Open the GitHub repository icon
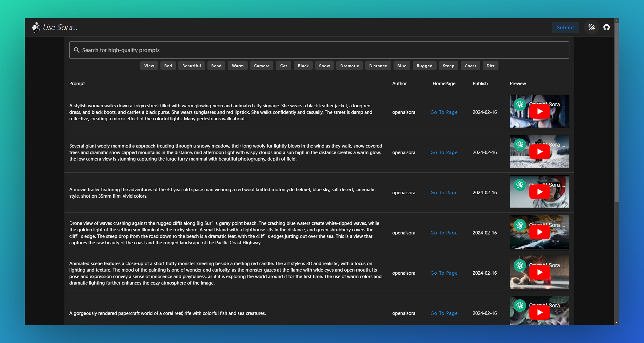 pyautogui.click(x=607, y=27)
